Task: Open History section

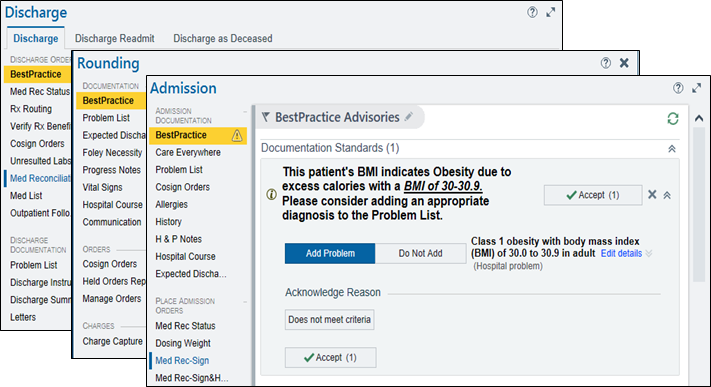Action: pyautogui.click(x=168, y=222)
